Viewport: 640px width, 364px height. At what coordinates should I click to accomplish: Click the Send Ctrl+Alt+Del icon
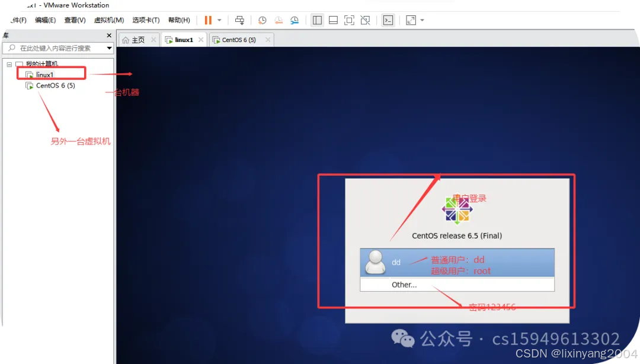click(x=239, y=20)
